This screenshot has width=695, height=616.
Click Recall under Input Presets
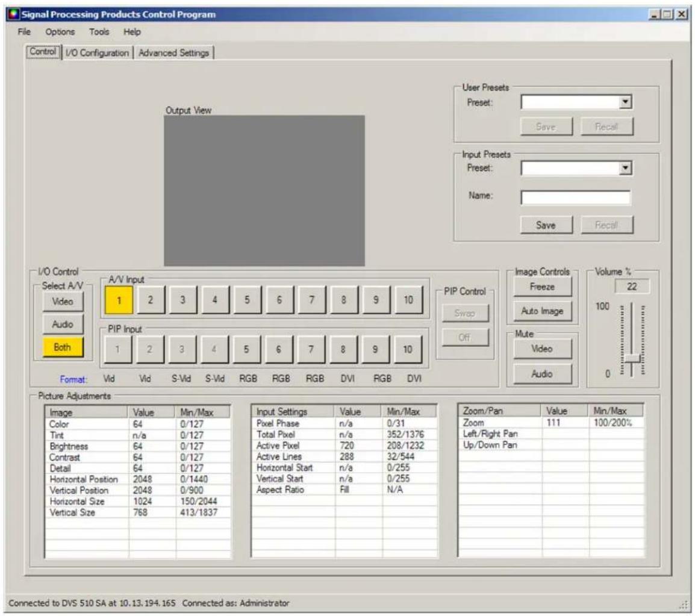606,225
